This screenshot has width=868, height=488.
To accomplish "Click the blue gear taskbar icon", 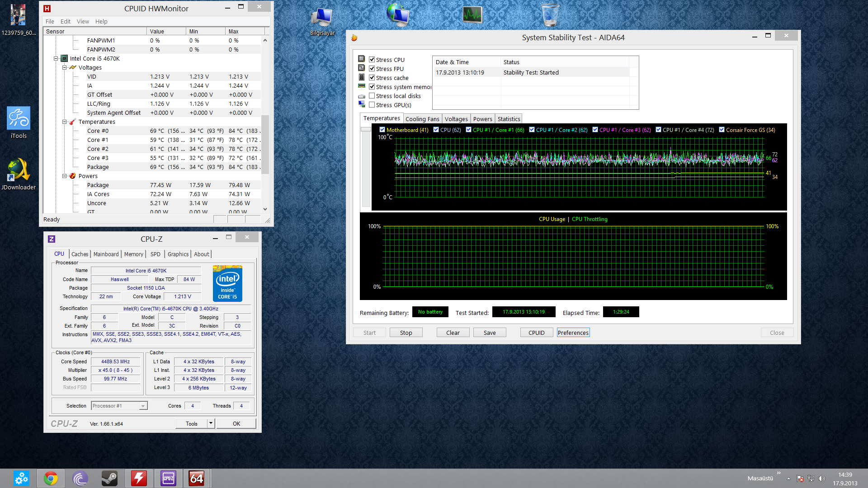I will point(21,478).
